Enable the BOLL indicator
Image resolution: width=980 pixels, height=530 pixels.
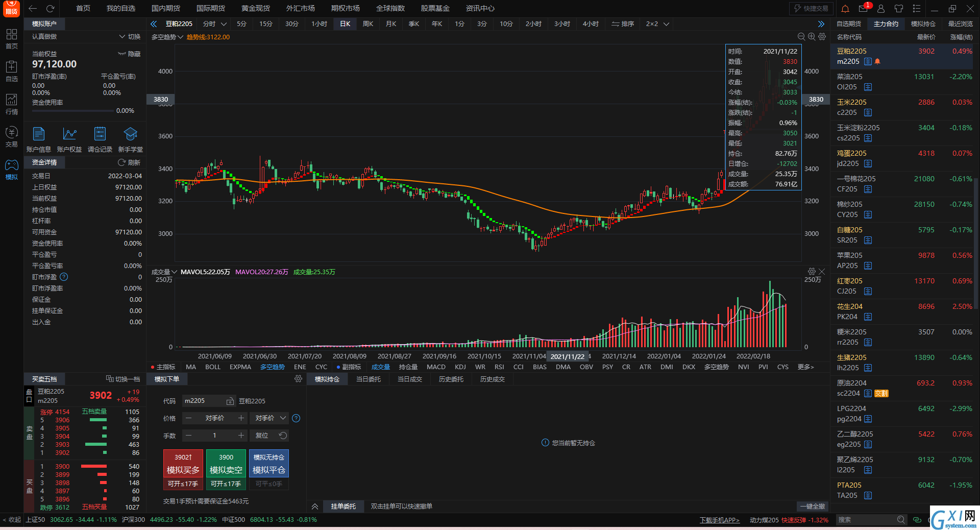(213, 367)
